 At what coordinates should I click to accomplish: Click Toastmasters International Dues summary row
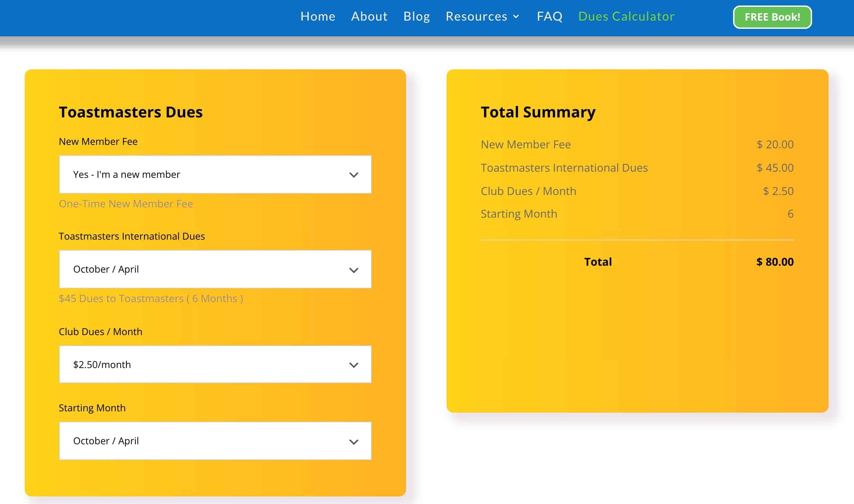click(637, 168)
